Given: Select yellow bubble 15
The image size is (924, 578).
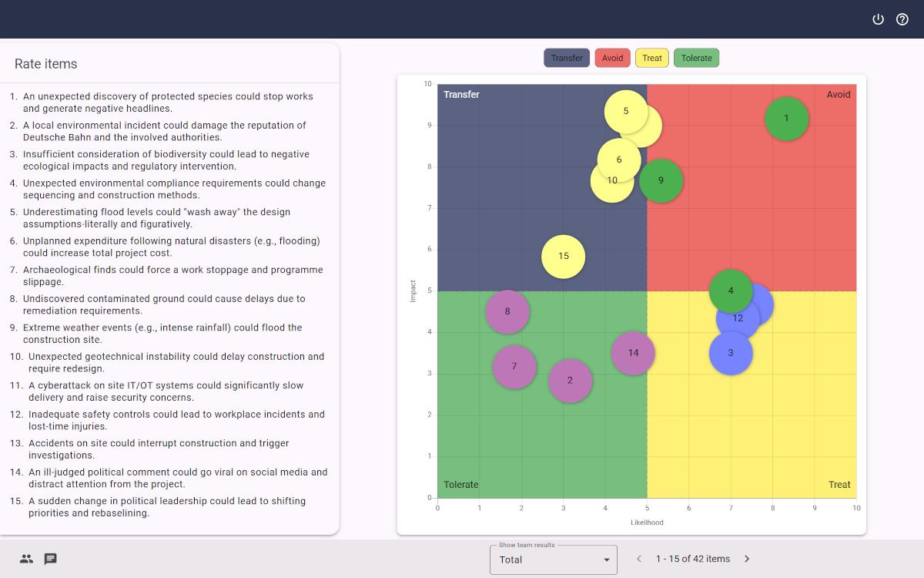Looking at the screenshot, I should [x=564, y=256].
